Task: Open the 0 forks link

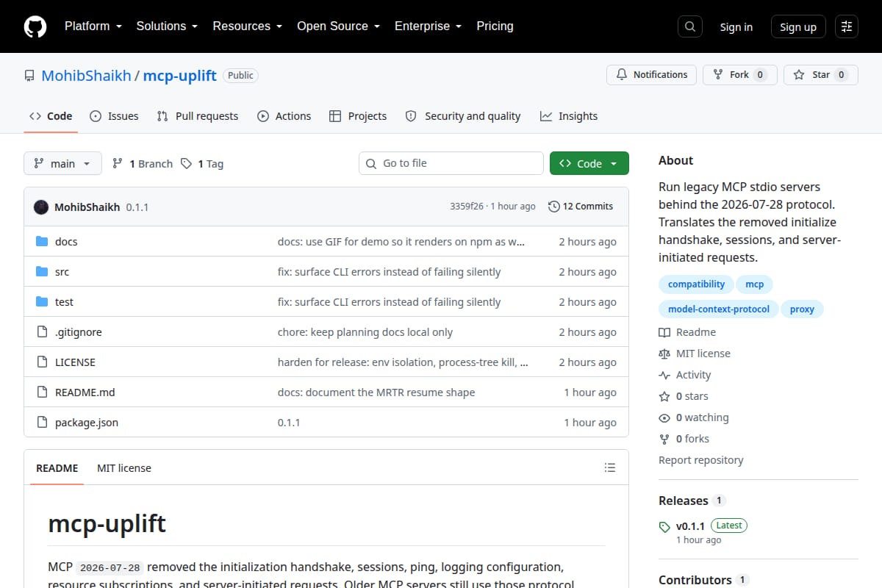Action: pos(684,439)
